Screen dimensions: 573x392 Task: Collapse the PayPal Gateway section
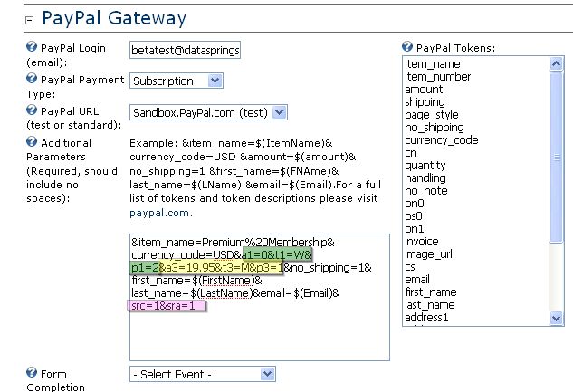[x=30, y=20]
